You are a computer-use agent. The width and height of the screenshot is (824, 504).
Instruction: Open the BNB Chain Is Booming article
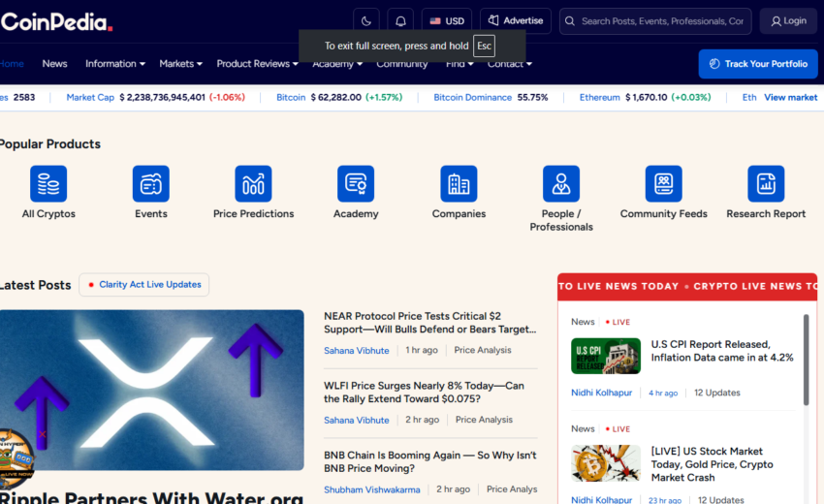coord(429,461)
